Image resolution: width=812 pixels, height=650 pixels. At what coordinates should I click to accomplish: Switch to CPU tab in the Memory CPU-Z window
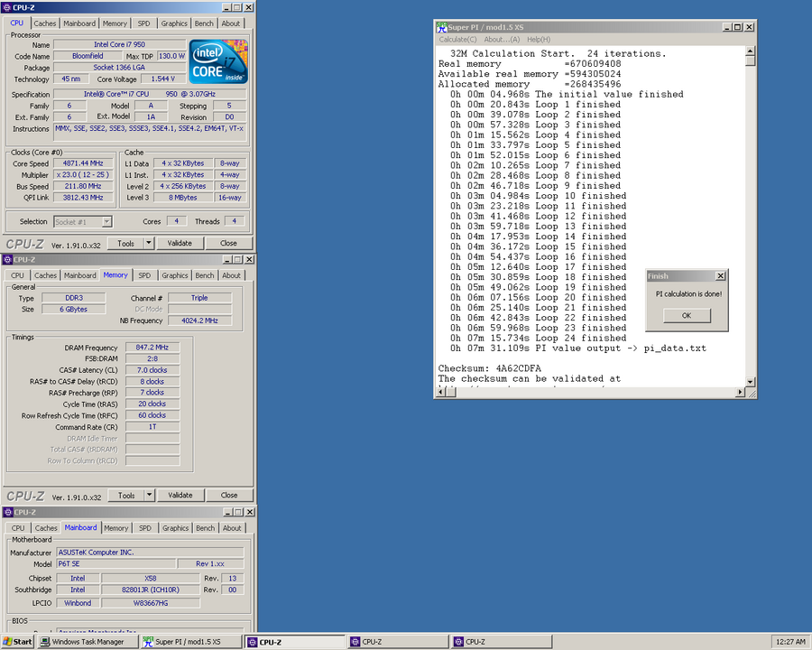18,275
